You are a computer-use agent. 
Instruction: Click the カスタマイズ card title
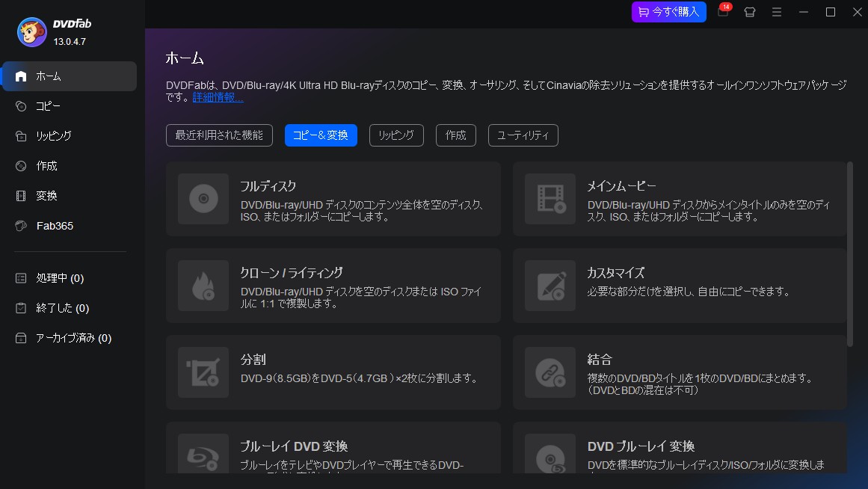coord(616,273)
